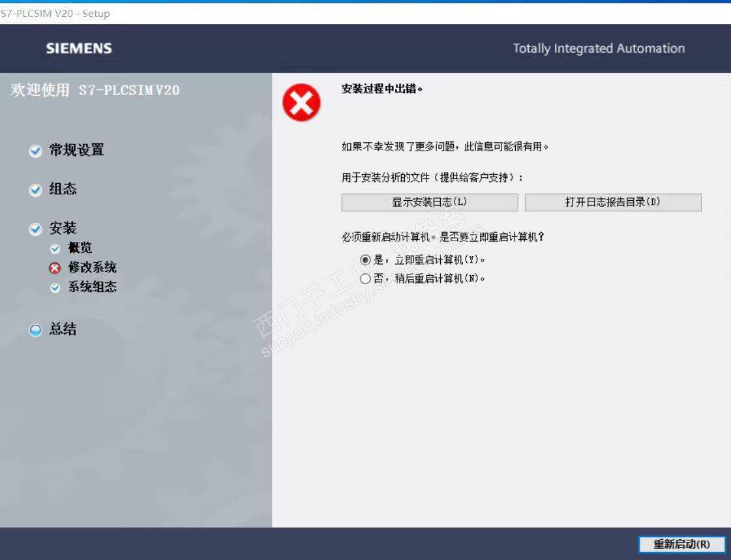
Task: Click the 重新启动(R) restart button
Action: coord(681,544)
